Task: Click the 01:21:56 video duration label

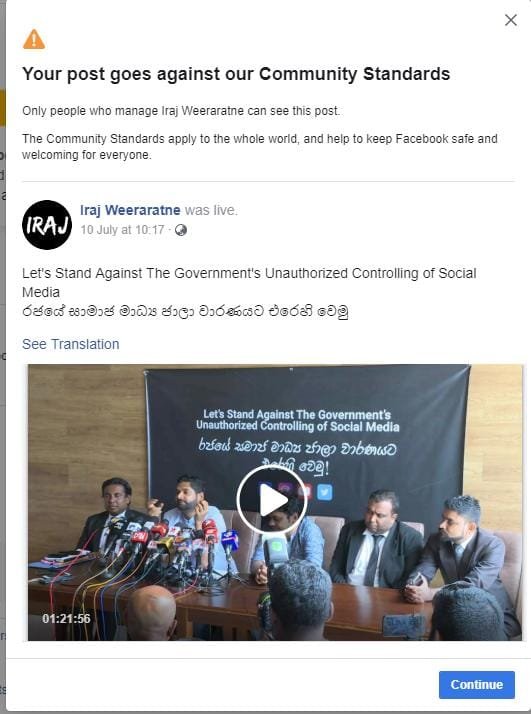Action: pos(66,618)
